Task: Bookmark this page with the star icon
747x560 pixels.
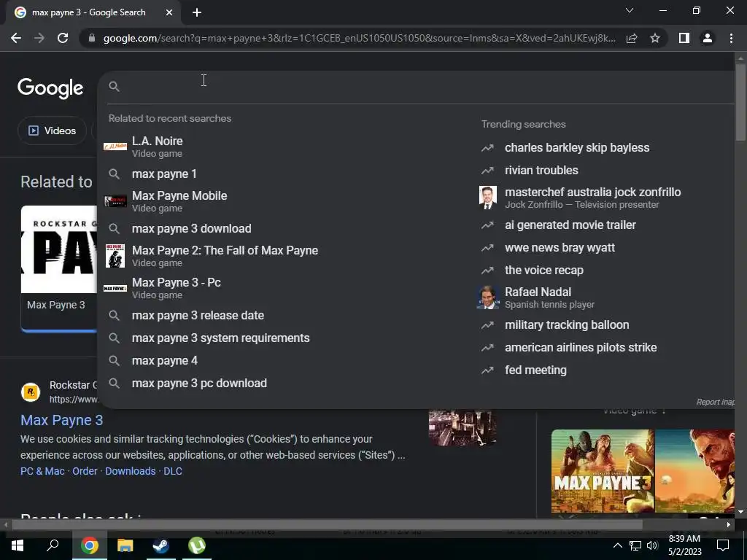Action: pos(655,38)
